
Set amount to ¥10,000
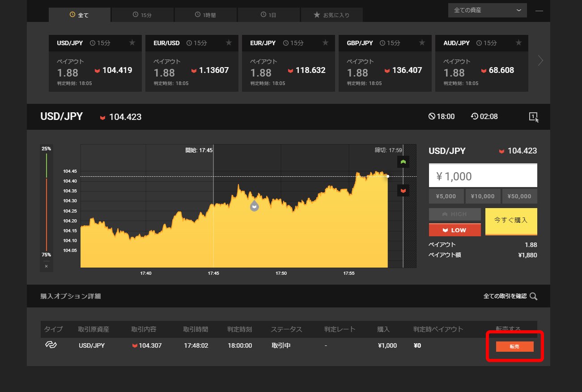(483, 196)
